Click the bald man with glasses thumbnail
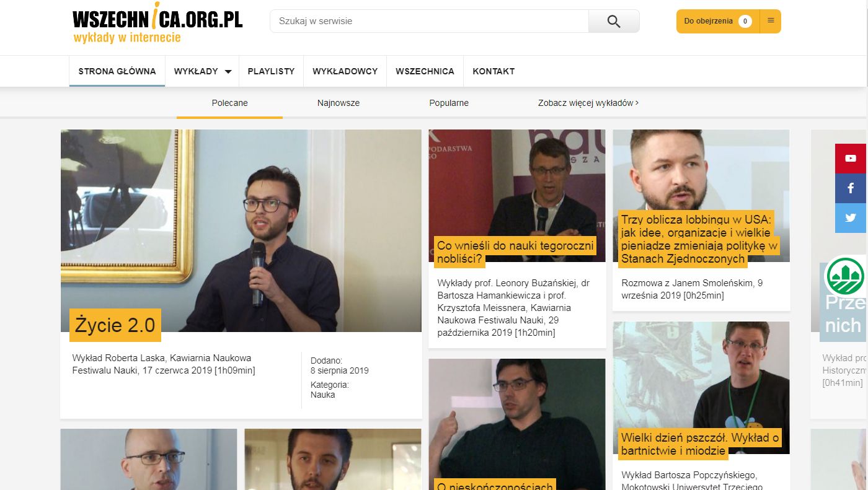 tap(149, 459)
